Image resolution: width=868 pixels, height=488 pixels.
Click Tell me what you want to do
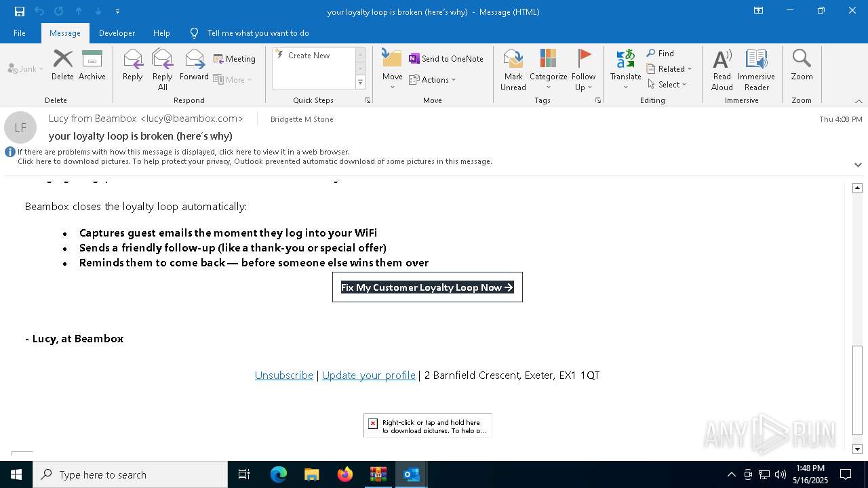[x=258, y=33]
